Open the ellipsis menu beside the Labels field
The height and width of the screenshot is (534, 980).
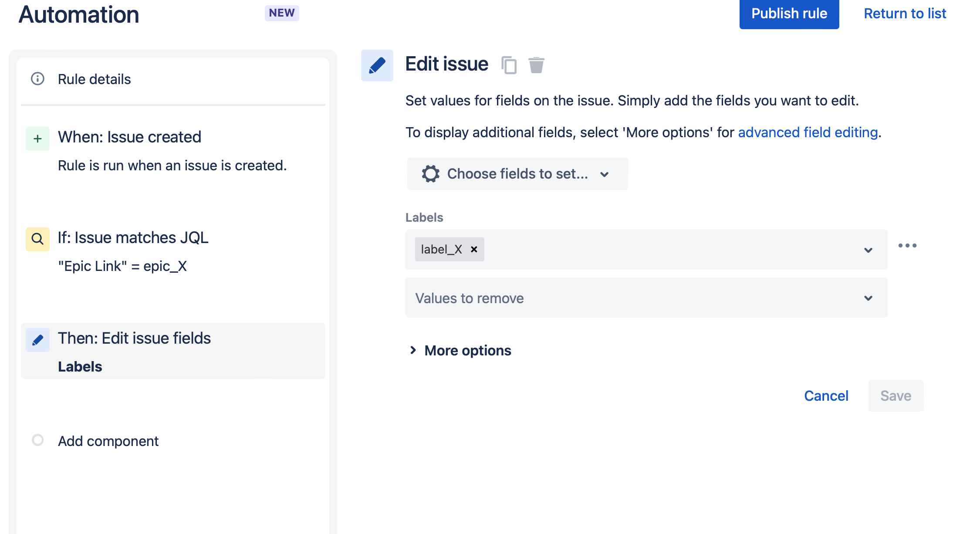coord(908,245)
